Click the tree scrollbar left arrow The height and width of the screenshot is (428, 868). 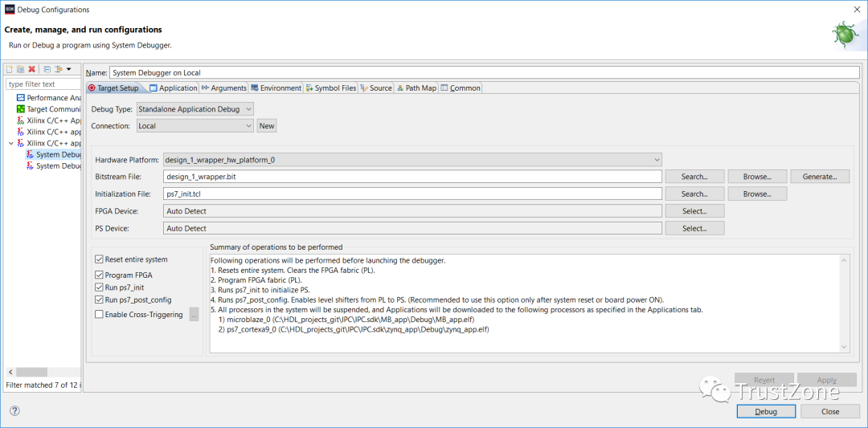[x=10, y=372]
